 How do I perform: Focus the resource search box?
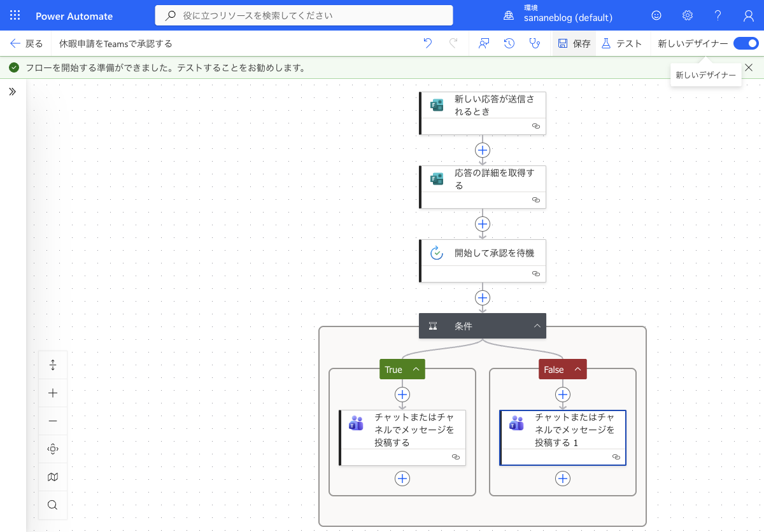304,15
